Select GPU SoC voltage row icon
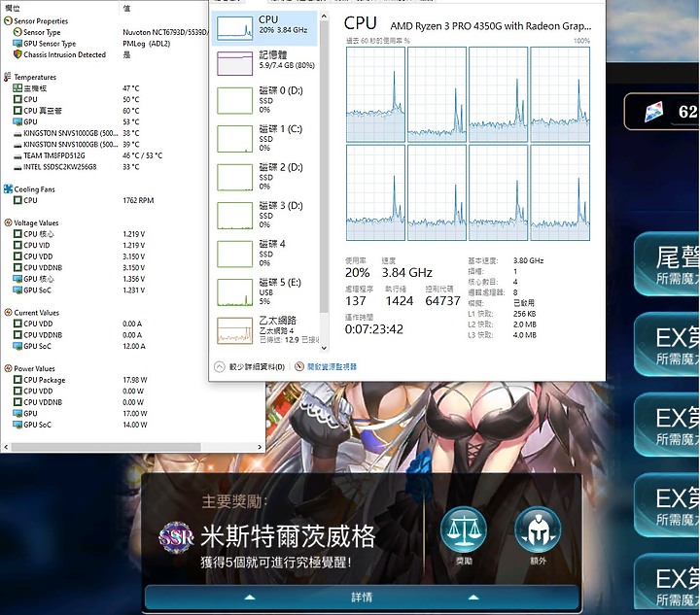 click(17, 290)
